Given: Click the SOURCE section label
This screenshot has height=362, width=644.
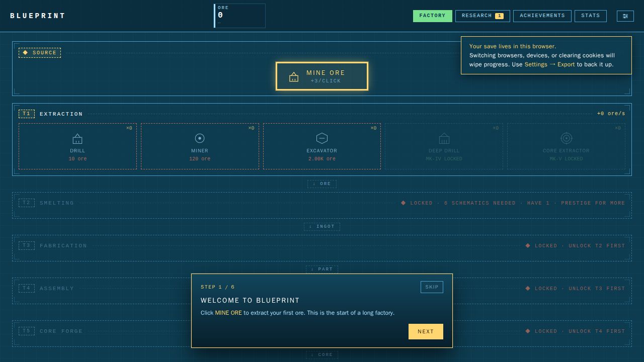Looking at the screenshot, I should tap(40, 53).
